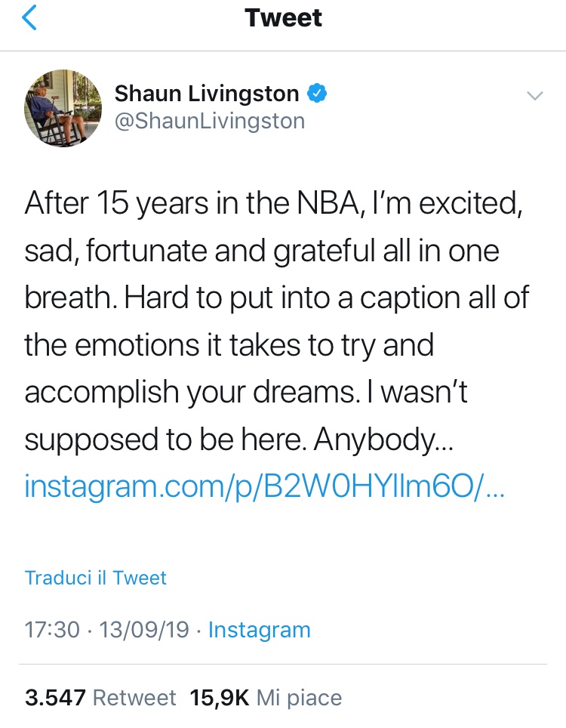Click the Tweet header title

(283, 18)
